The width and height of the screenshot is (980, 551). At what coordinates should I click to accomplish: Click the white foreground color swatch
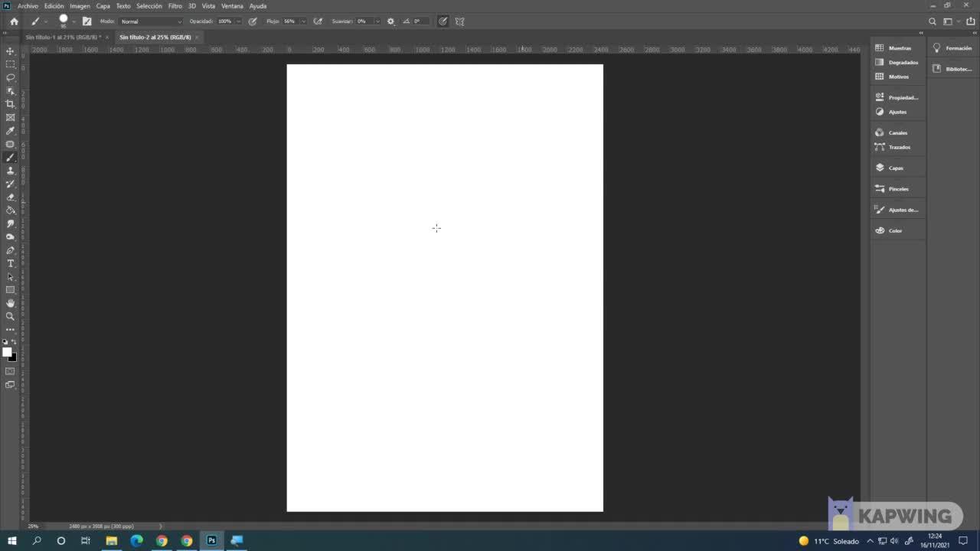coord(6,352)
